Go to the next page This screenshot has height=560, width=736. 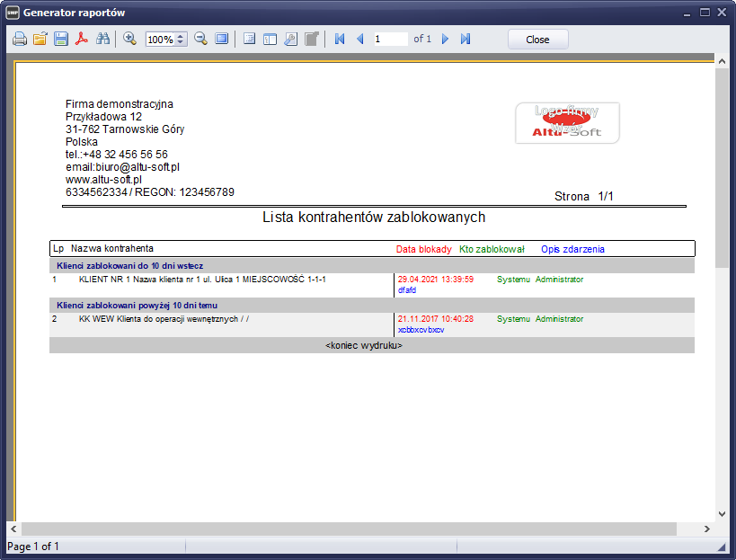click(445, 40)
